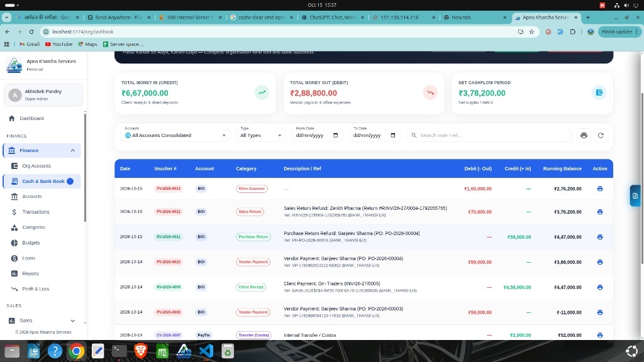The width and height of the screenshot is (644, 362).
Task: Print voucher RV-2026-0009 row
Action: click(599, 287)
